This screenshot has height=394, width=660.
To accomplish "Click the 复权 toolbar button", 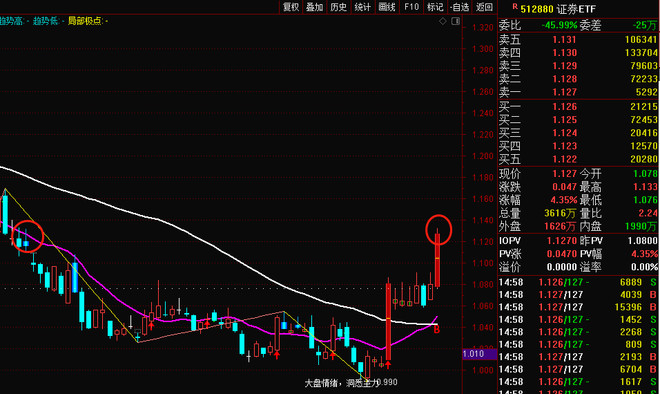I will [x=291, y=7].
